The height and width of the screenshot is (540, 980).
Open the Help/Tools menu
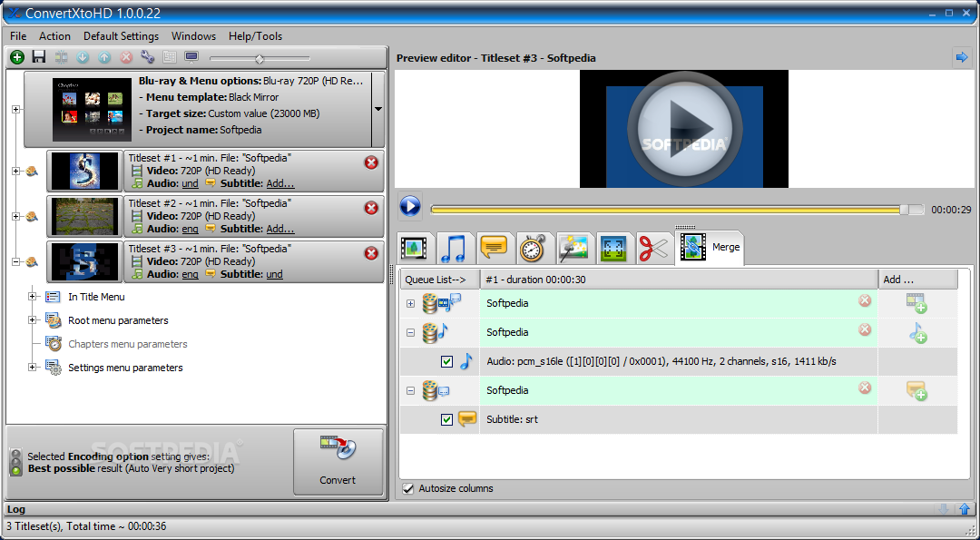256,36
